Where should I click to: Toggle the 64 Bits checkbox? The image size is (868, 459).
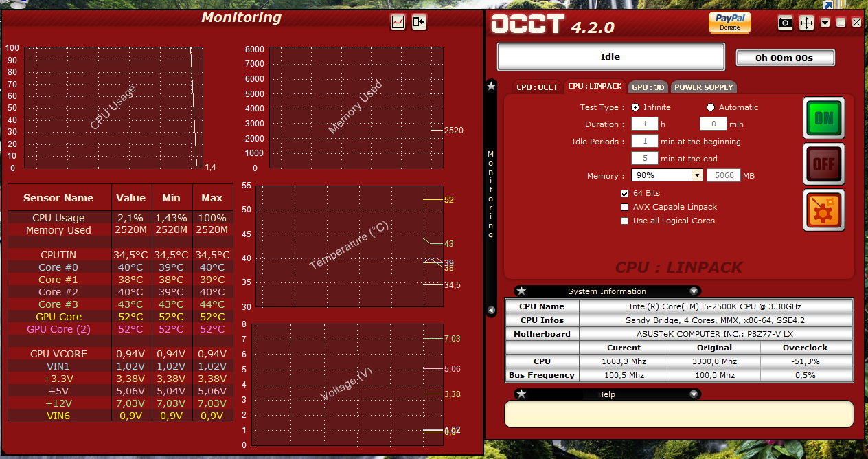[x=624, y=193]
